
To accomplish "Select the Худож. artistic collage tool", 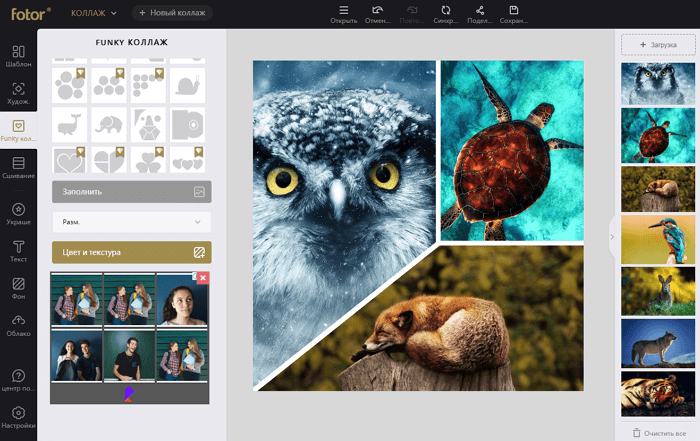I will (18, 93).
